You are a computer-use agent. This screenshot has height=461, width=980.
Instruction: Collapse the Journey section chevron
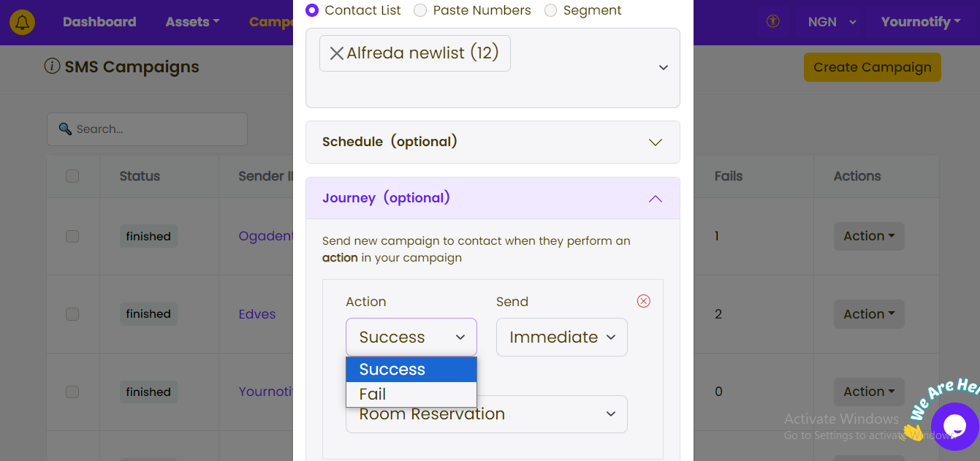coord(655,199)
